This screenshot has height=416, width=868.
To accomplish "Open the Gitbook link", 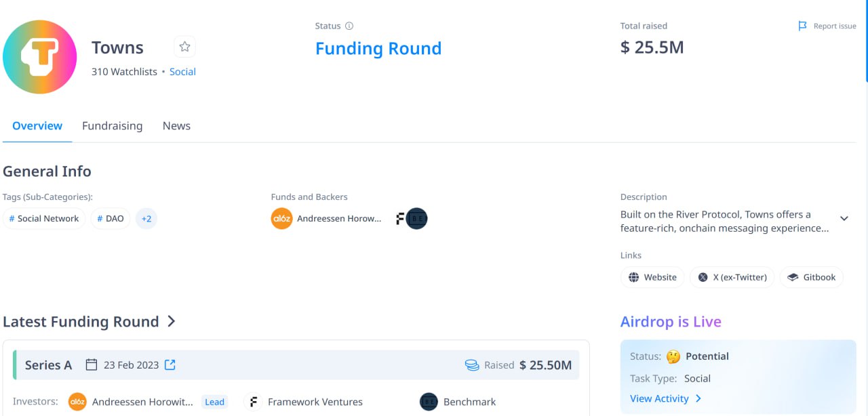I will click(812, 277).
